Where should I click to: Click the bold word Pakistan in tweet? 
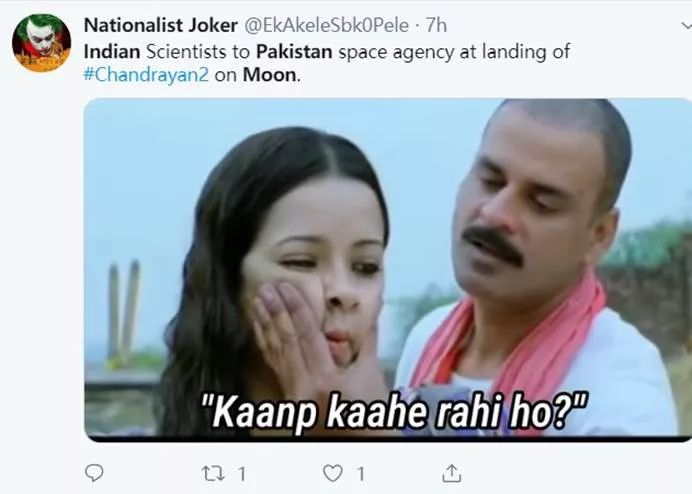tap(294, 52)
